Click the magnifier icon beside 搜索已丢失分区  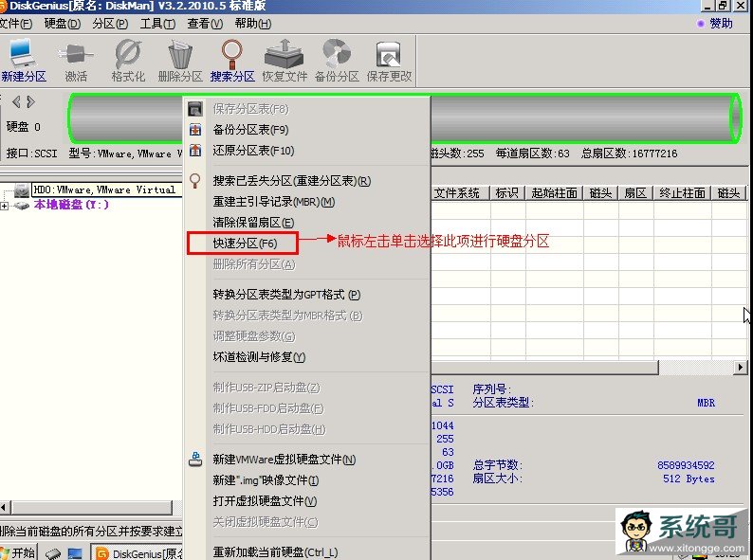point(195,181)
